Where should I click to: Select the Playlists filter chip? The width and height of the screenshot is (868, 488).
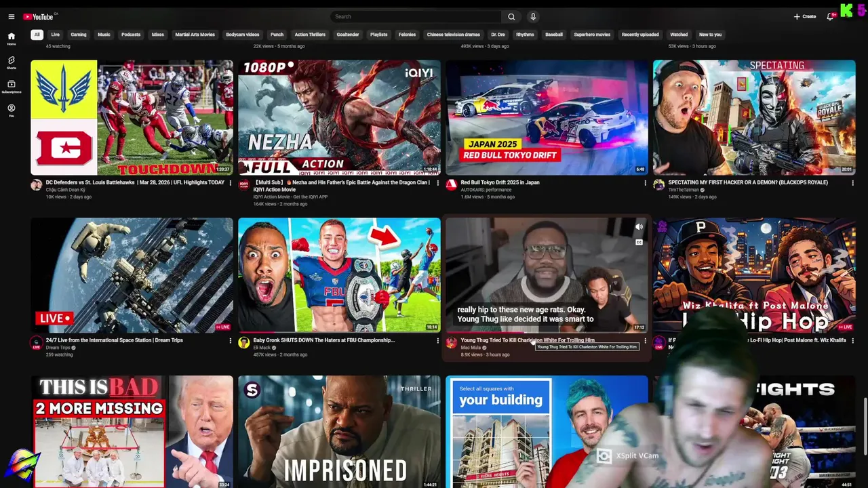[378, 35]
